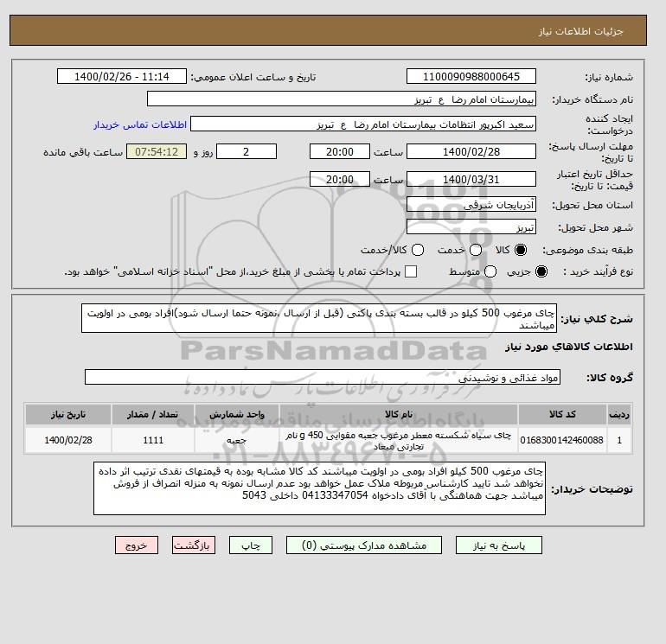The image size is (666, 644).
Task: Click the response deadline date 1400/02/28 field
Action: [471, 151]
